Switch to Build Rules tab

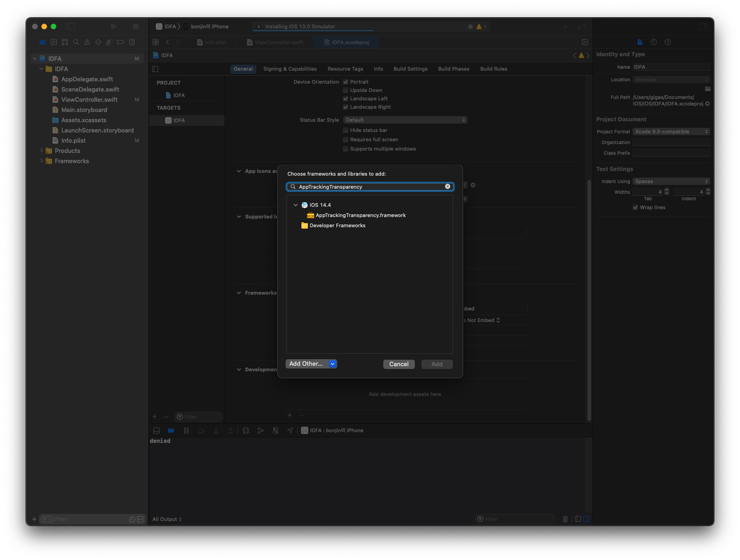click(493, 69)
